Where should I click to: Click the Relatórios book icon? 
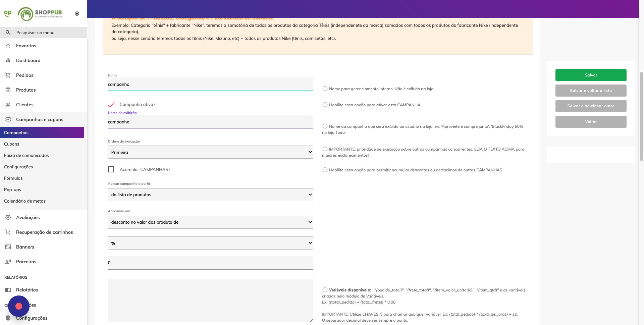[x=8, y=290]
